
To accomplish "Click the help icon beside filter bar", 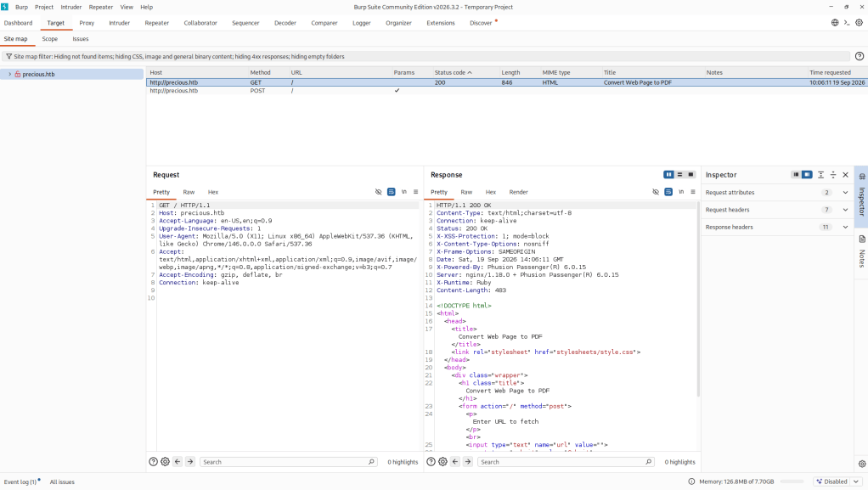I will [x=860, y=57].
